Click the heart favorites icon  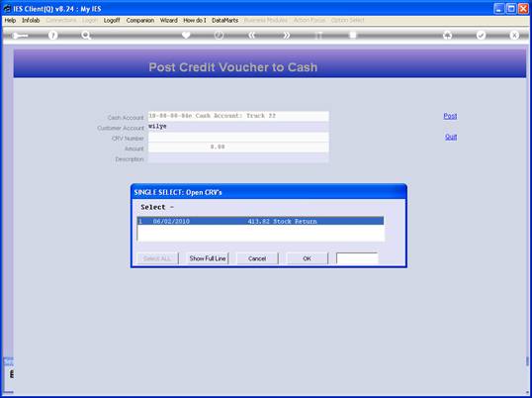[x=186, y=35]
